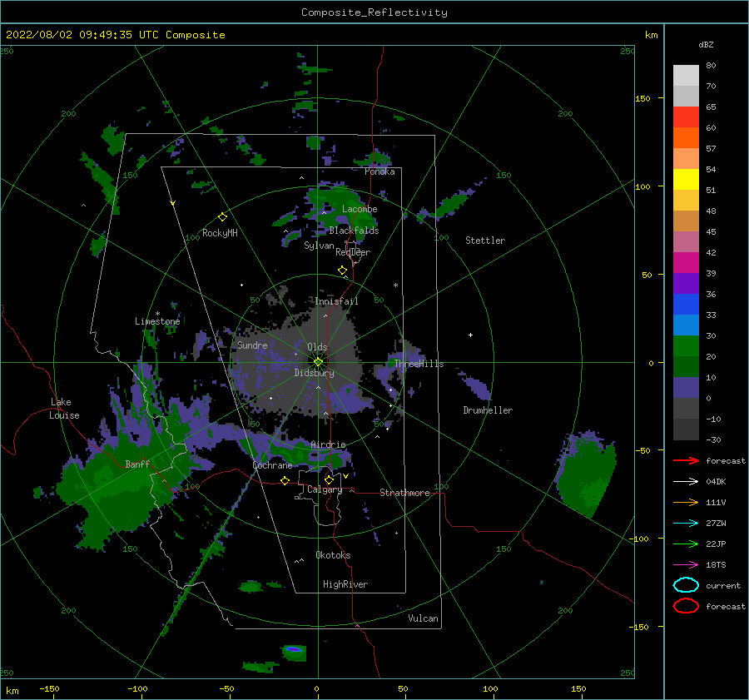Select the Calgary city label
This screenshot has height=700, width=749.
325,489
